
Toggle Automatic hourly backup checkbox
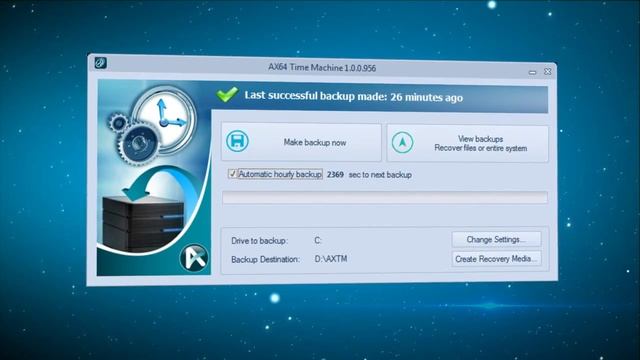click(232, 174)
